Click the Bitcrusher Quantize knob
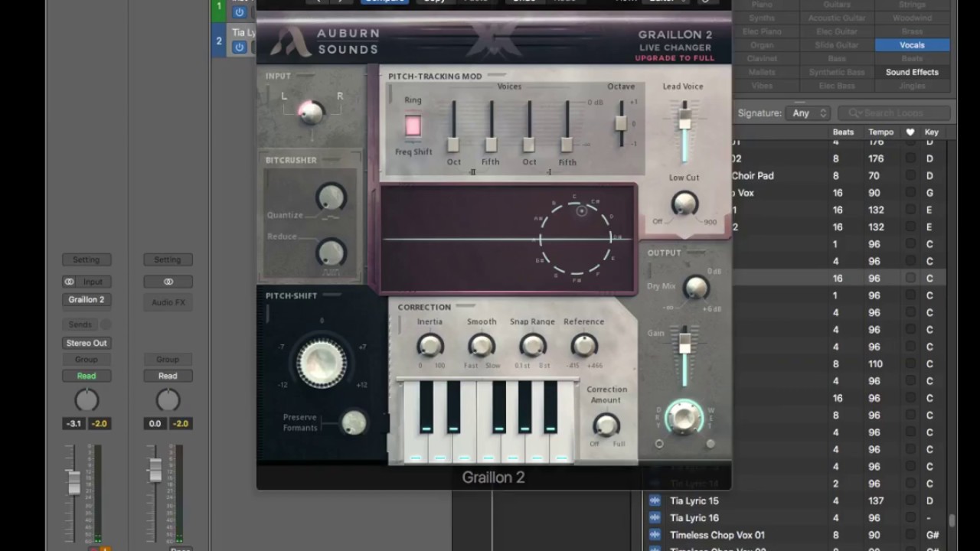The image size is (980, 551). pos(330,197)
